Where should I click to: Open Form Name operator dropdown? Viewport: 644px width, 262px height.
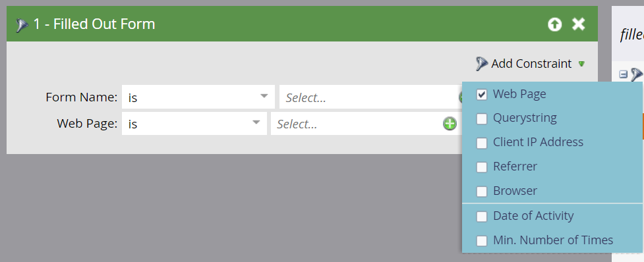pyautogui.click(x=198, y=97)
